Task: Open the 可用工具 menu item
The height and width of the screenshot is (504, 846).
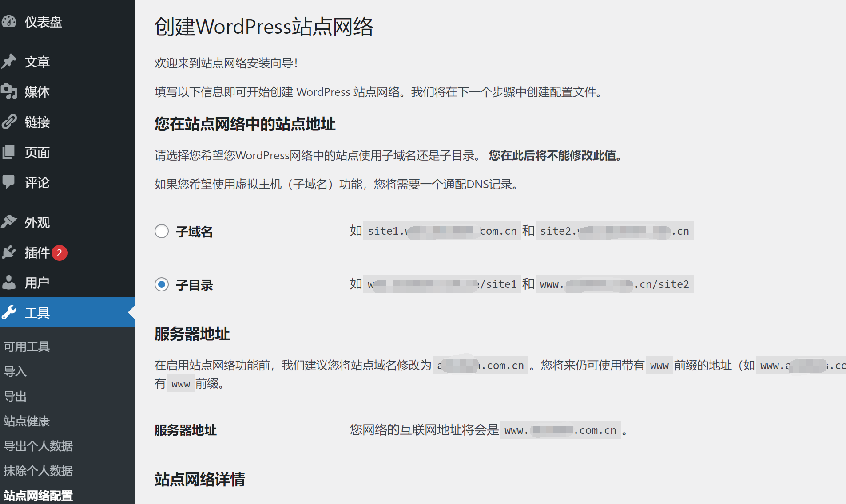Action: (27, 346)
